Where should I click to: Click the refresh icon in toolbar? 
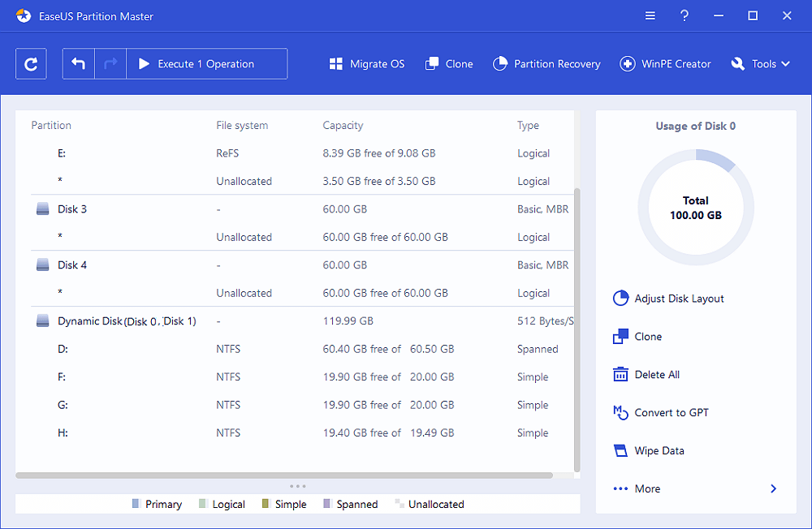coord(31,64)
